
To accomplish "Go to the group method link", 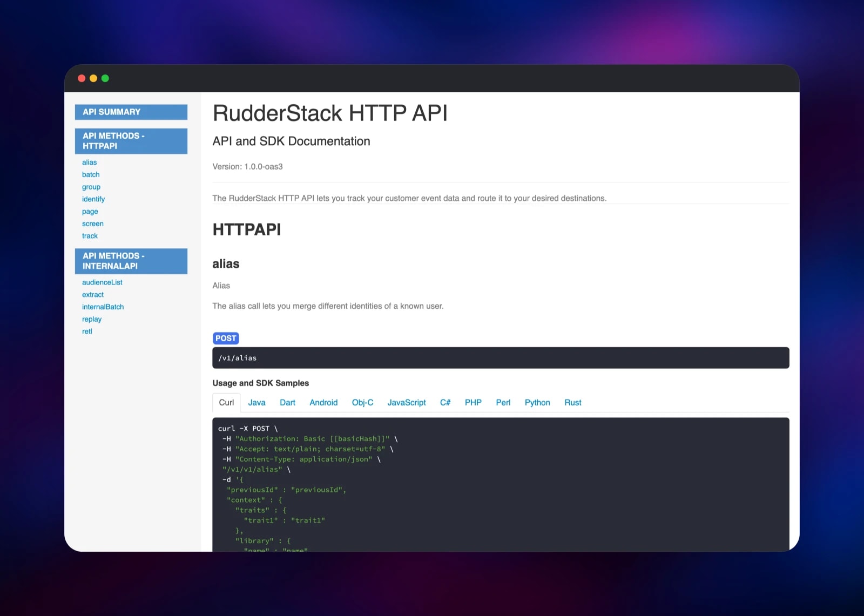I will click(x=91, y=187).
